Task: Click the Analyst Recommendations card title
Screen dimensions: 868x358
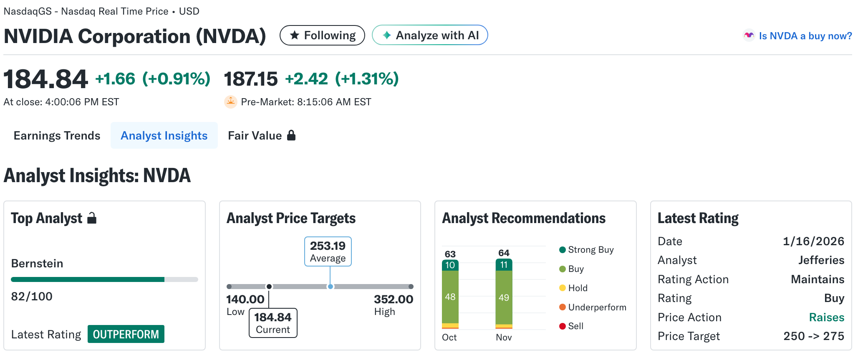Action: pos(524,218)
